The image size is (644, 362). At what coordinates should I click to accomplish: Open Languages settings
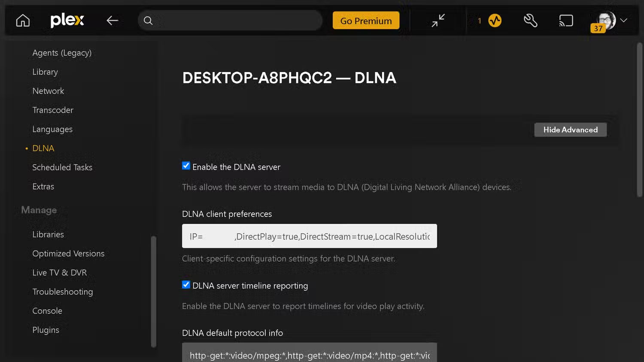(52, 130)
